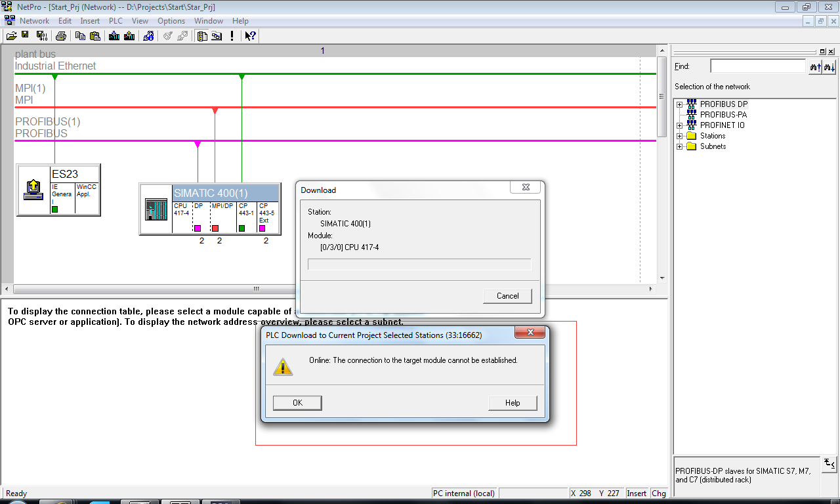Image resolution: width=840 pixels, height=504 pixels.
Task: Click the catalog description toggle icon
Action: pyautogui.click(x=829, y=464)
